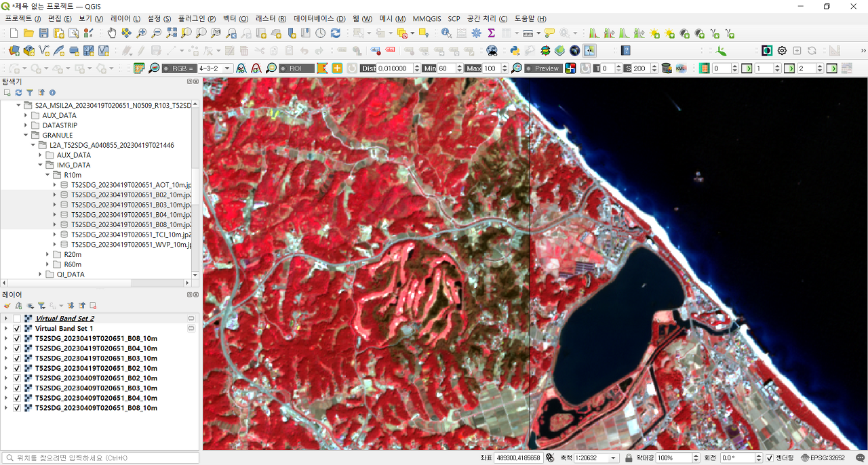Image resolution: width=868 pixels, height=465 pixels.
Task: Open project using the folder icon
Action: click(28, 33)
